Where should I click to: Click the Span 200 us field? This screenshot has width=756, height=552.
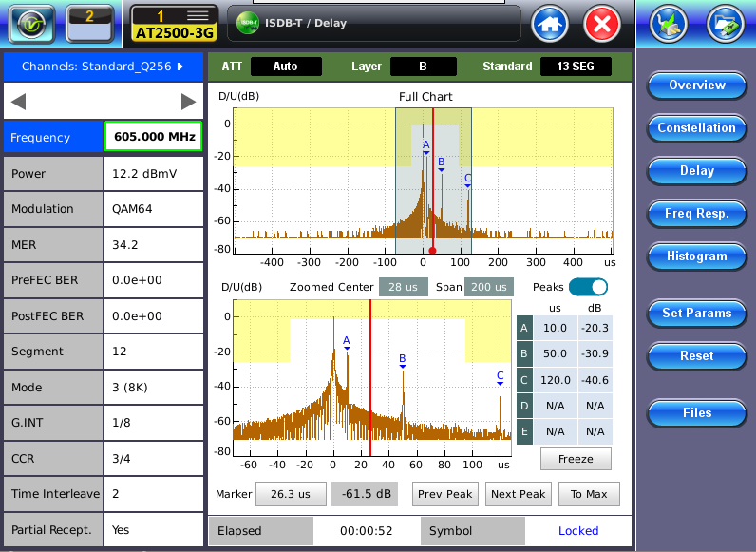pos(488,287)
